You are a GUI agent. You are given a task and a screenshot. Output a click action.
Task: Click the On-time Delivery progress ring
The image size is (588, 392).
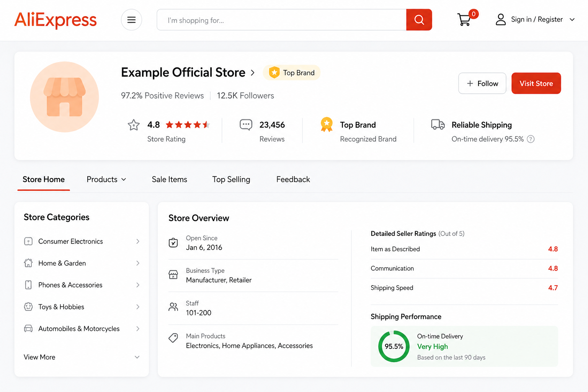point(394,346)
